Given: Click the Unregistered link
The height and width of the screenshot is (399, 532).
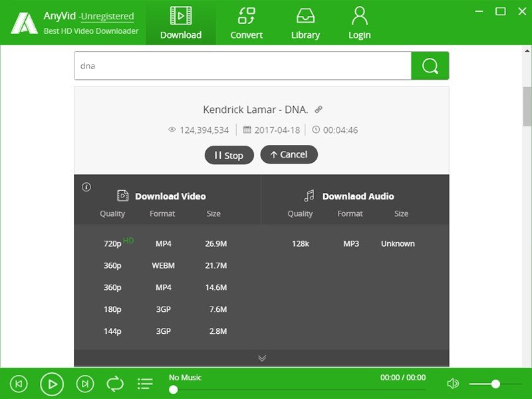Looking at the screenshot, I should tap(107, 16).
